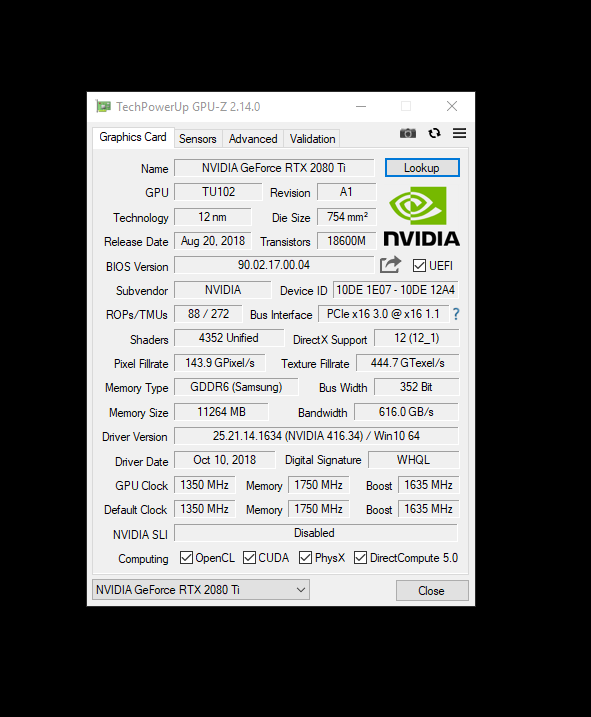591x717 pixels.
Task: Click the GPU-Z app icon in title bar
Action: [103, 107]
